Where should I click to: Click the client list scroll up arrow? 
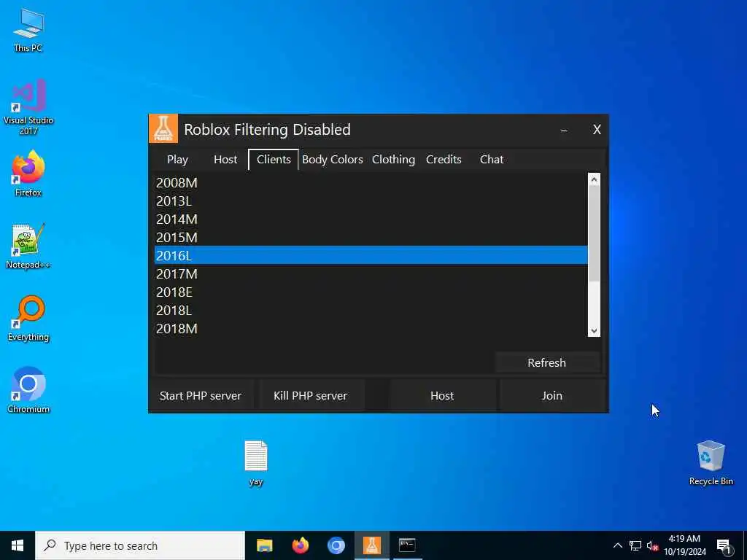(x=594, y=179)
